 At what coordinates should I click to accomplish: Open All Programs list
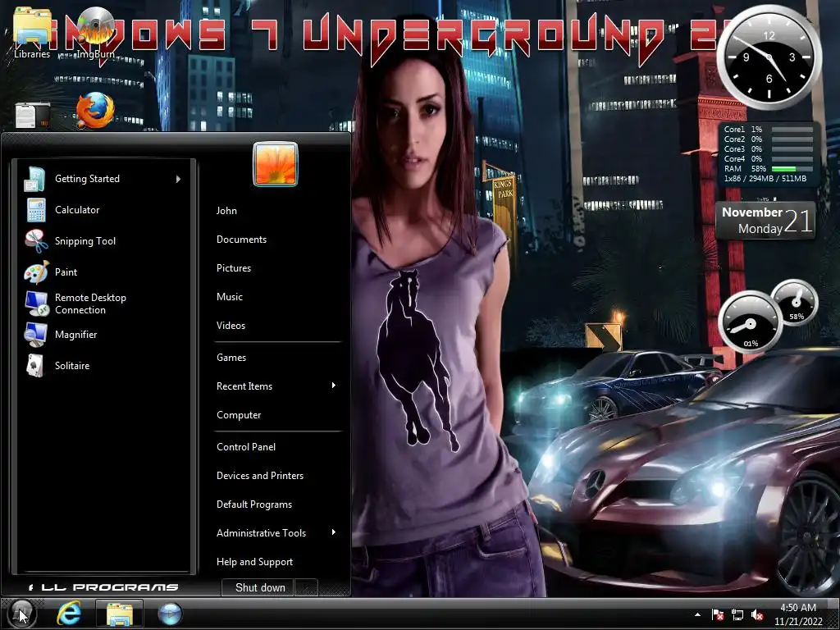103,587
